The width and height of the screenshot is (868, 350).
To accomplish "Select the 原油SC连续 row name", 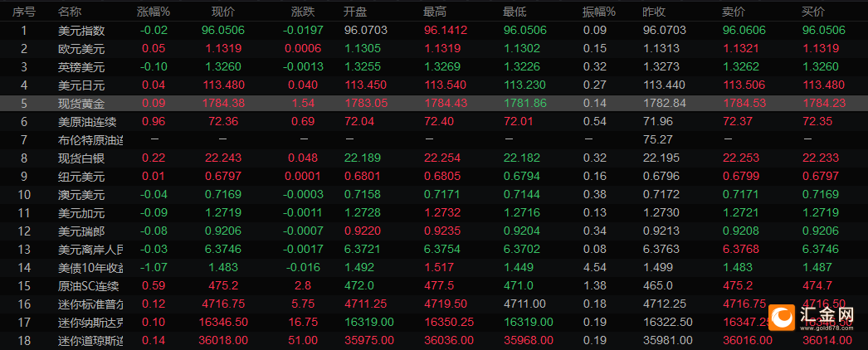I will [x=88, y=286].
